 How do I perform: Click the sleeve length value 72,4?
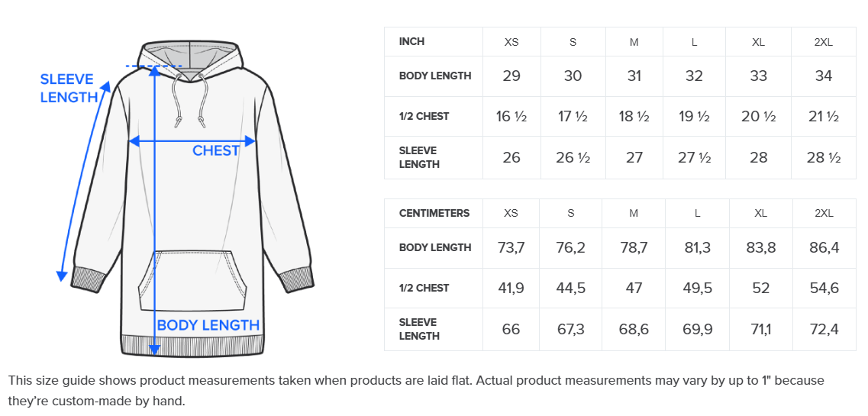[x=824, y=329]
